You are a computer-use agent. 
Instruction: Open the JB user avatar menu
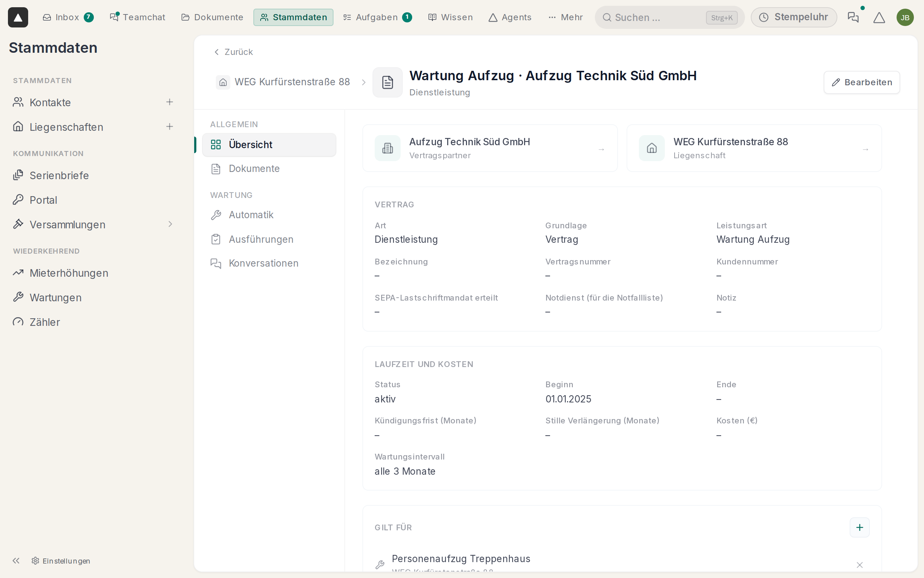(905, 17)
